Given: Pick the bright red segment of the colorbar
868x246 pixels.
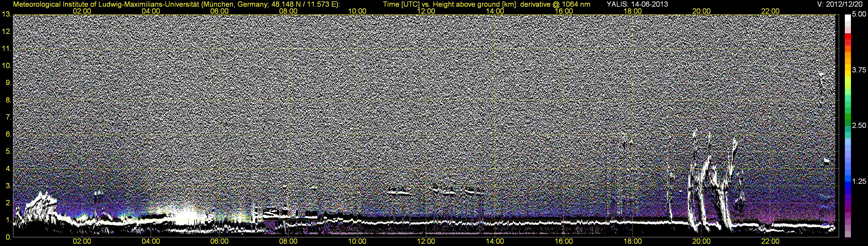Looking at the screenshot, I should [x=848, y=36].
